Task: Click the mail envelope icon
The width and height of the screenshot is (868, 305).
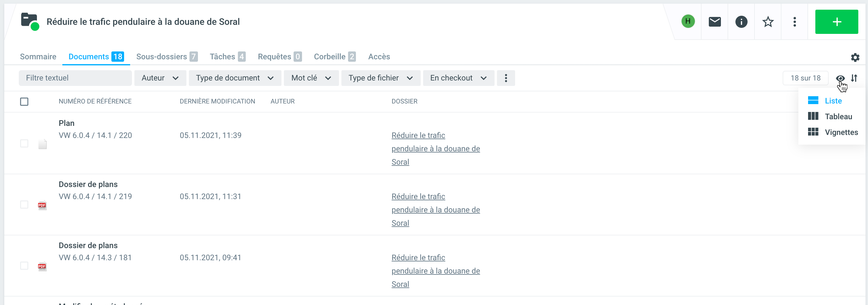Action: [x=714, y=22]
